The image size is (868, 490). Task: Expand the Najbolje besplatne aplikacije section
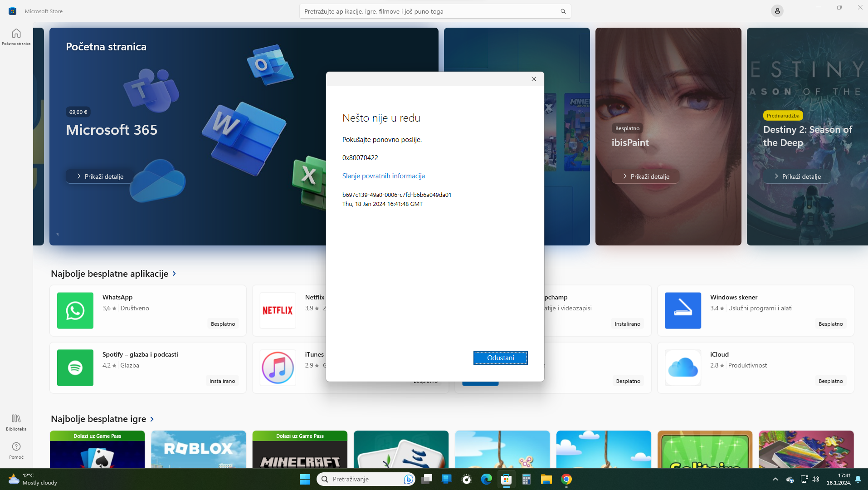(x=174, y=274)
